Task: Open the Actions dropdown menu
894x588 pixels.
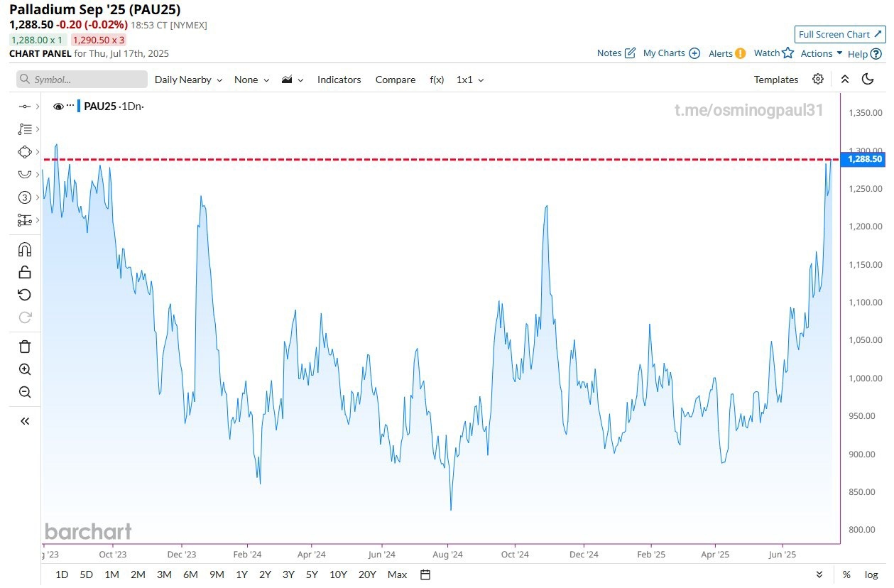Action: pos(822,53)
